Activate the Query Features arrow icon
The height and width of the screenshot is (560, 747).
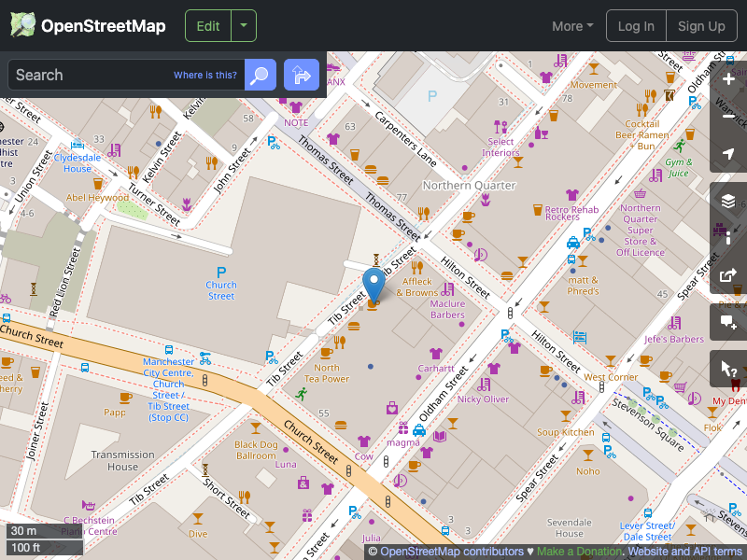coord(728,368)
